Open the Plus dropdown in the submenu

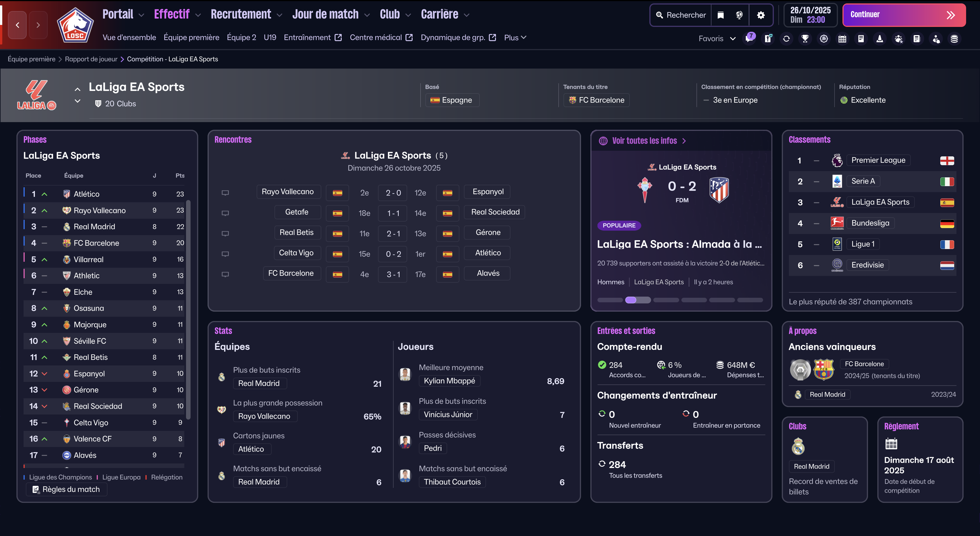[x=514, y=37]
